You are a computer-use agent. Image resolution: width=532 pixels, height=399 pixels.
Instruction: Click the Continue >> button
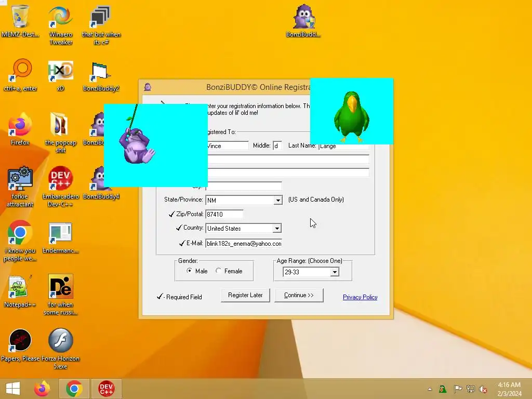pyautogui.click(x=299, y=295)
